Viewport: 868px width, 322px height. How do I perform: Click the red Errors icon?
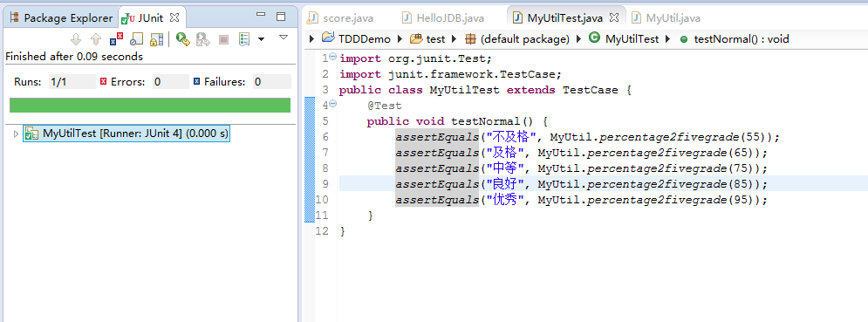tap(103, 82)
